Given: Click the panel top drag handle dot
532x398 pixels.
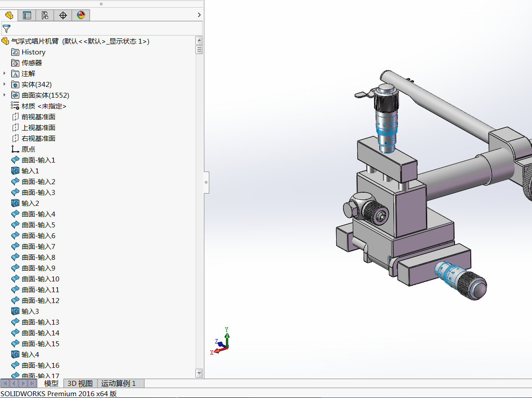Looking at the screenshot, I should click(101, 4).
